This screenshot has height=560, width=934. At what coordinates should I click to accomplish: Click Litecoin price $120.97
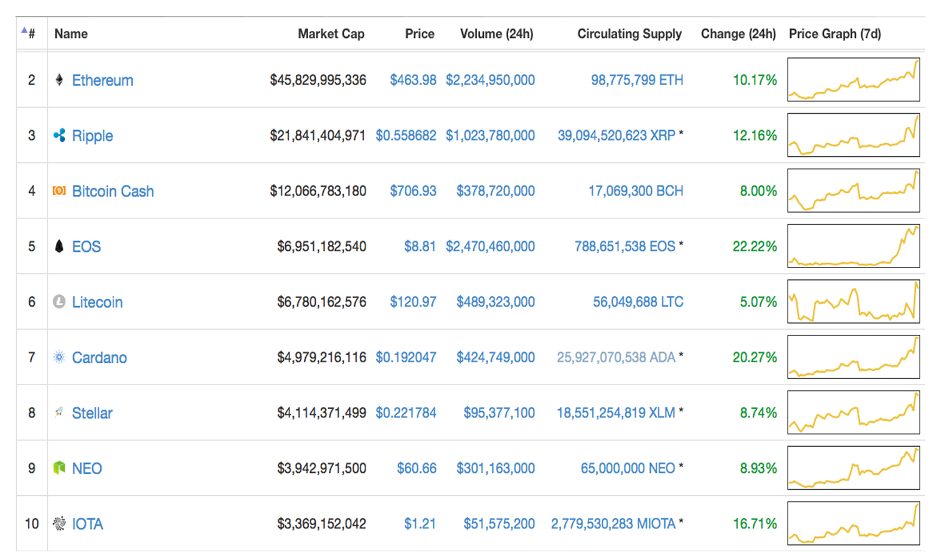coord(413,301)
